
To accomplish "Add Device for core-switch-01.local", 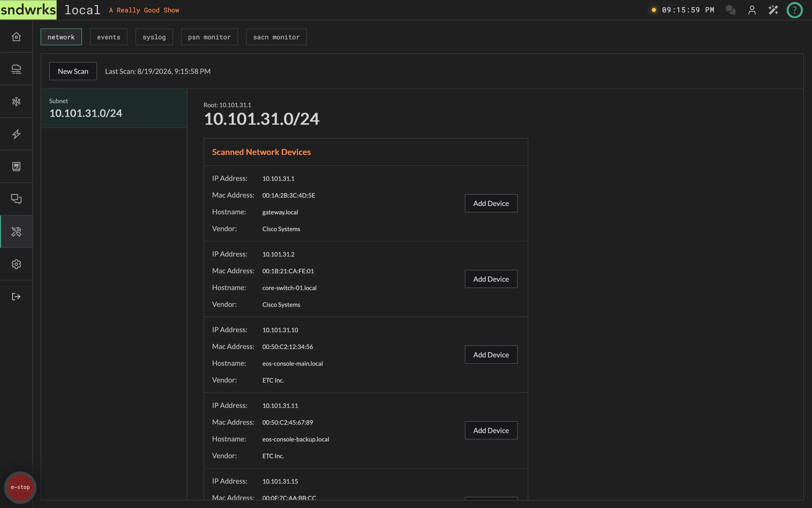I will (x=491, y=279).
